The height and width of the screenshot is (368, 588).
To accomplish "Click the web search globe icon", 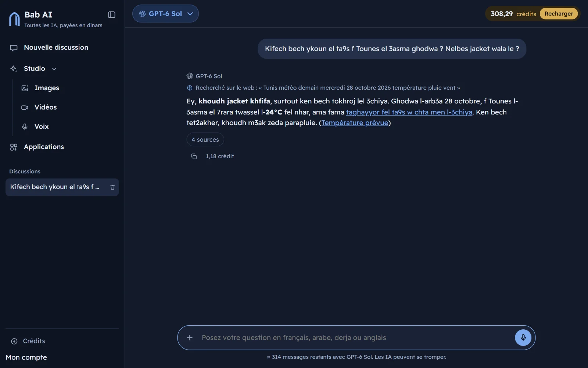I will tap(190, 88).
